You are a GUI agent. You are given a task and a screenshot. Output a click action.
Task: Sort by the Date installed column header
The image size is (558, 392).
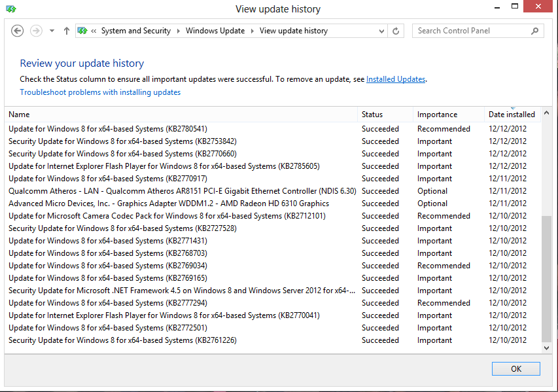point(512,115)
